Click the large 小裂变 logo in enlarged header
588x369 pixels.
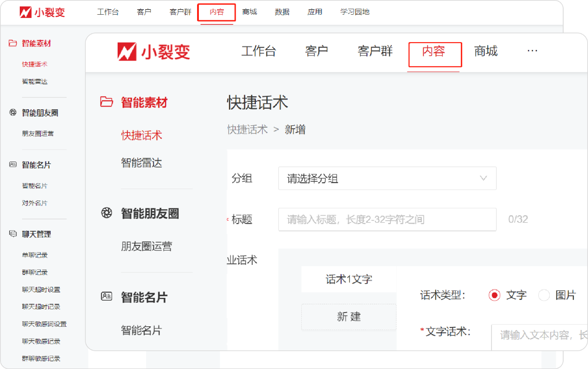click(x=153, y=52)
